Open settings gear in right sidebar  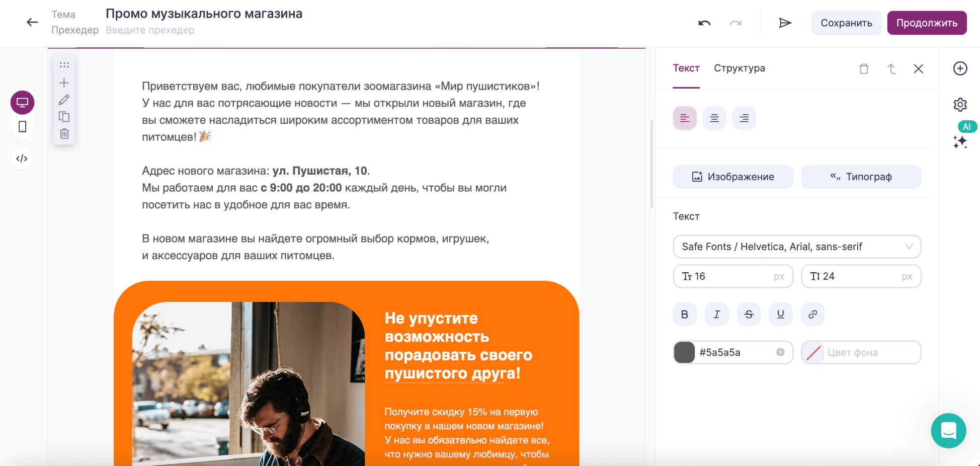(960, 105)
